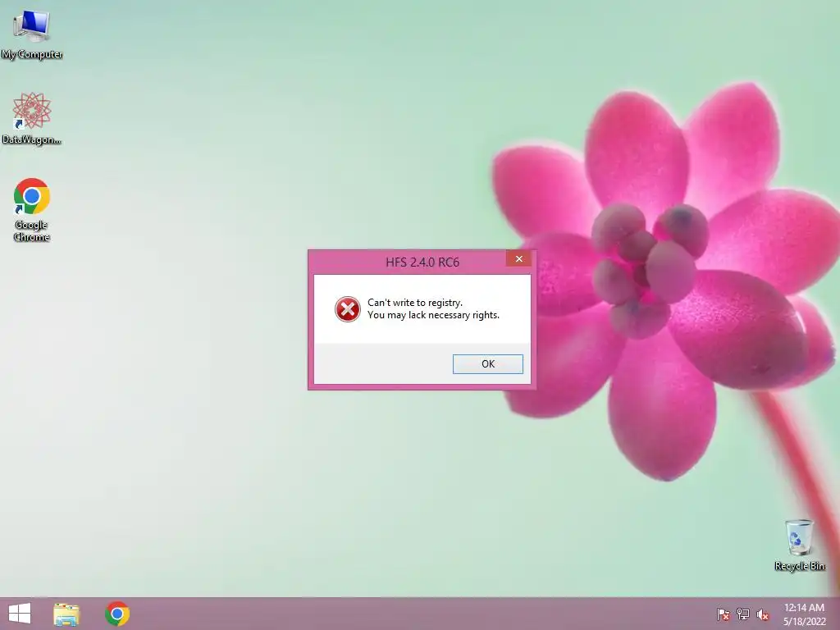840x630 pixels.
Task: Click the "You may lack necessary rights." text
Action: (433, 315)
